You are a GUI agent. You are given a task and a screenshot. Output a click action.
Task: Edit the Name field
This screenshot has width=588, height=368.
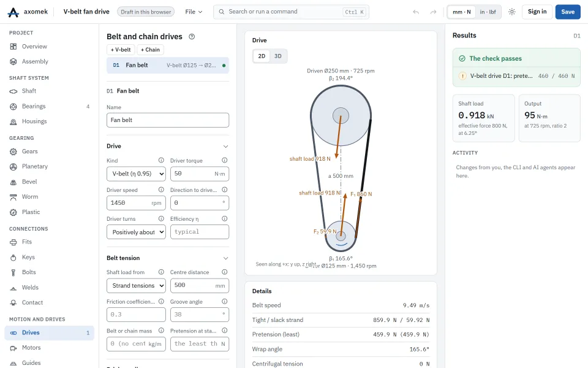[x=168, y=120]
